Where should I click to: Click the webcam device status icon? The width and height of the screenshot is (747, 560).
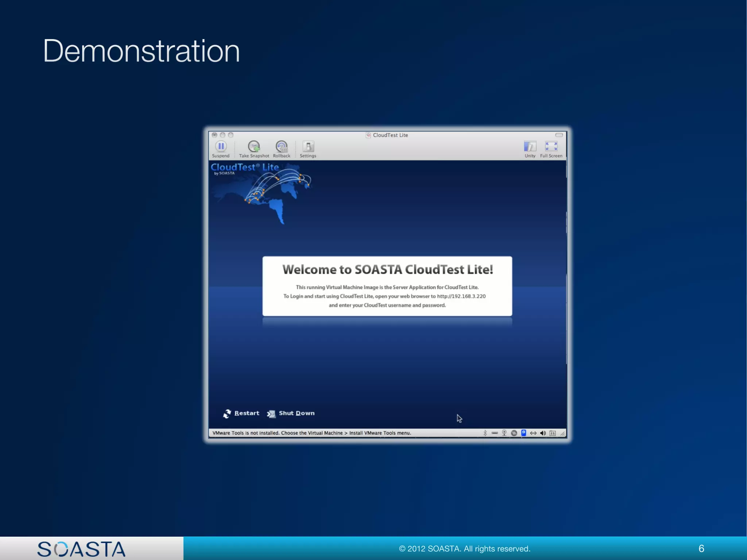pos(504,433)
